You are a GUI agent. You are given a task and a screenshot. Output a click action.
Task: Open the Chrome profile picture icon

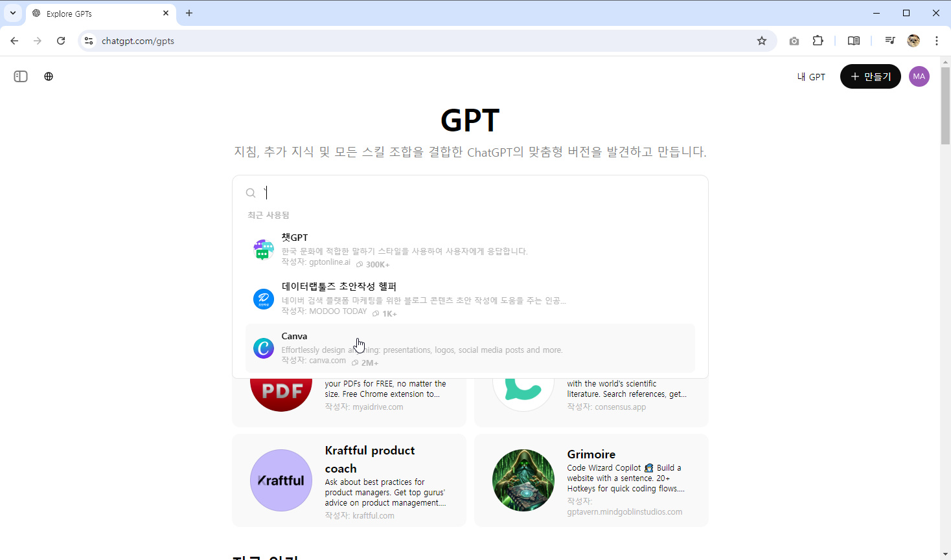tap(913, 41)
